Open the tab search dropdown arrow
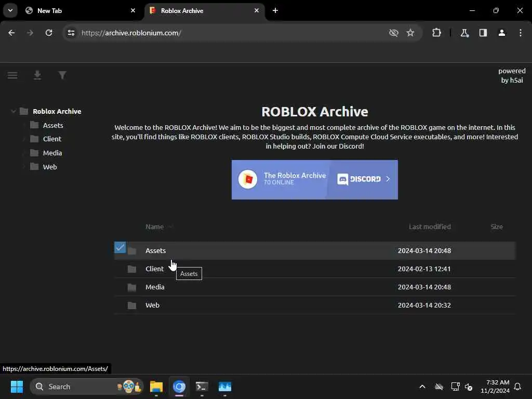 coord(10,10)
